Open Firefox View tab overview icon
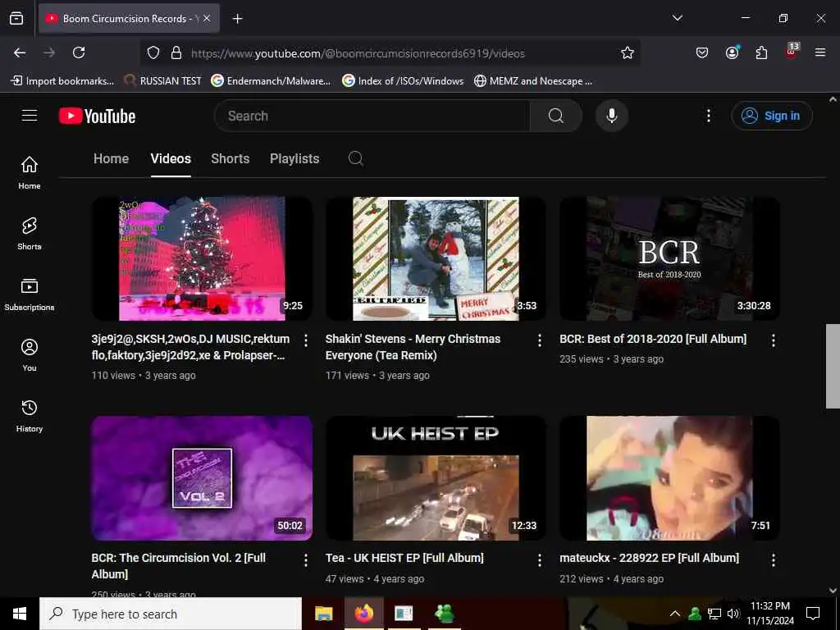840x630 pixels. [x=16, y=18]
